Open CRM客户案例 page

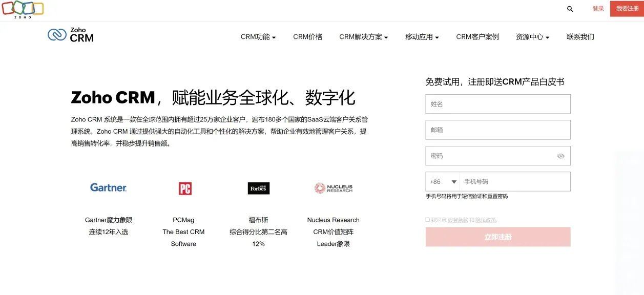477,37
